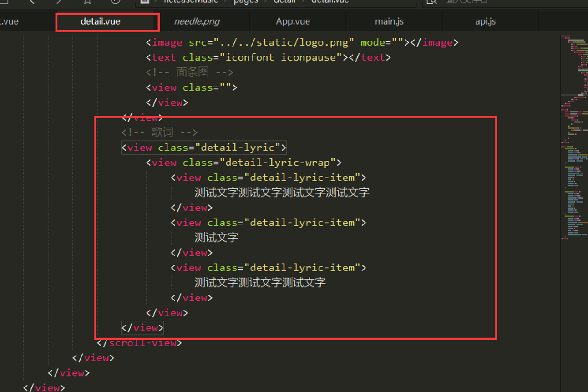Click the 面条图 comment line
This screenshot has height=392, width=588.
tap(189, 72)
